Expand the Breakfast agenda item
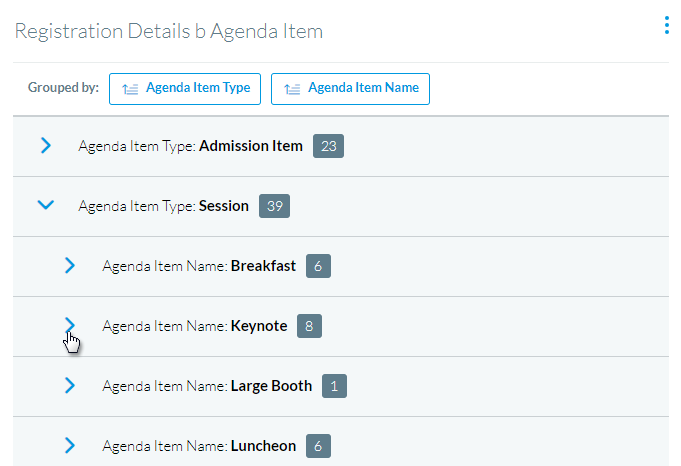681x466 pixels. 69,265
